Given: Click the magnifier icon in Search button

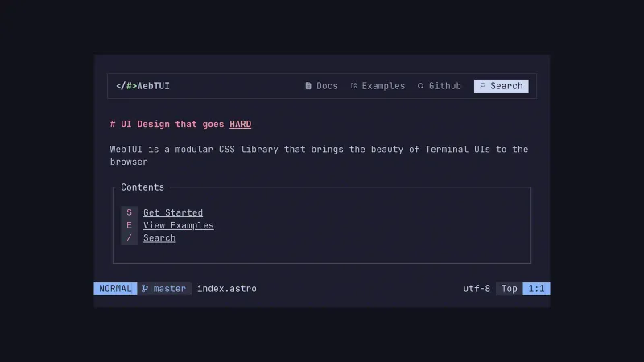Looking at the screenshot, I should click(x=482, y=86).
